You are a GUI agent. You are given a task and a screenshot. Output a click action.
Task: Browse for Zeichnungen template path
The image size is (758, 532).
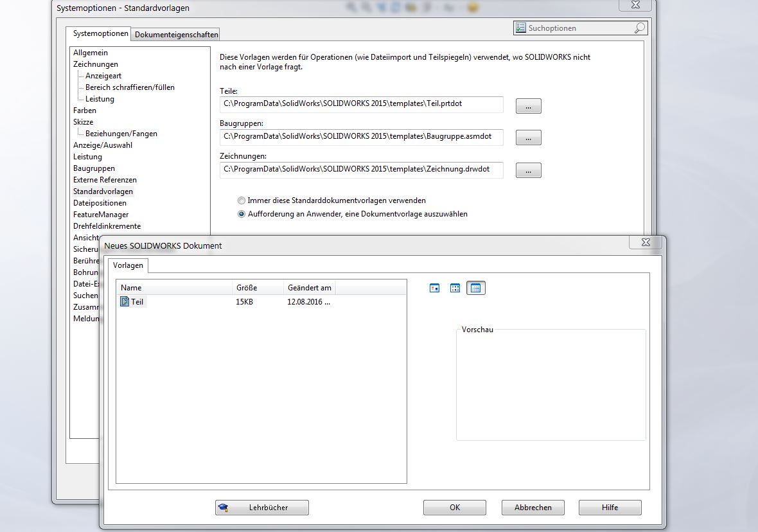click(x=529, y=170)
